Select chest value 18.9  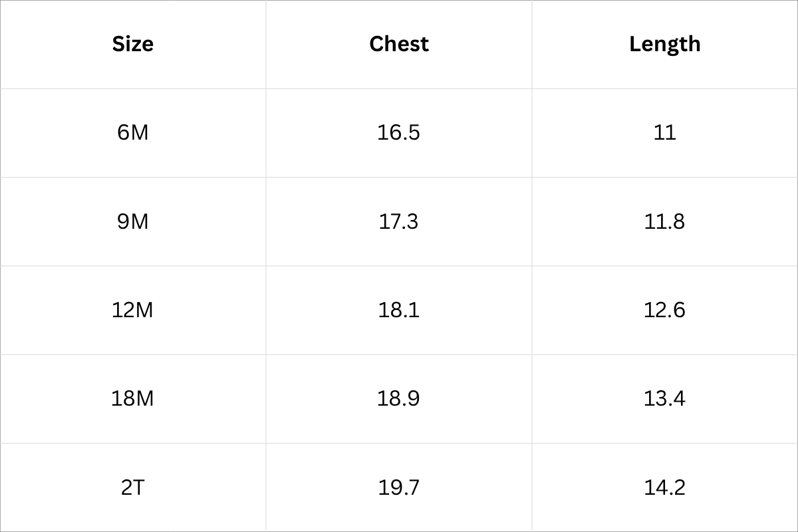(399, 398)
